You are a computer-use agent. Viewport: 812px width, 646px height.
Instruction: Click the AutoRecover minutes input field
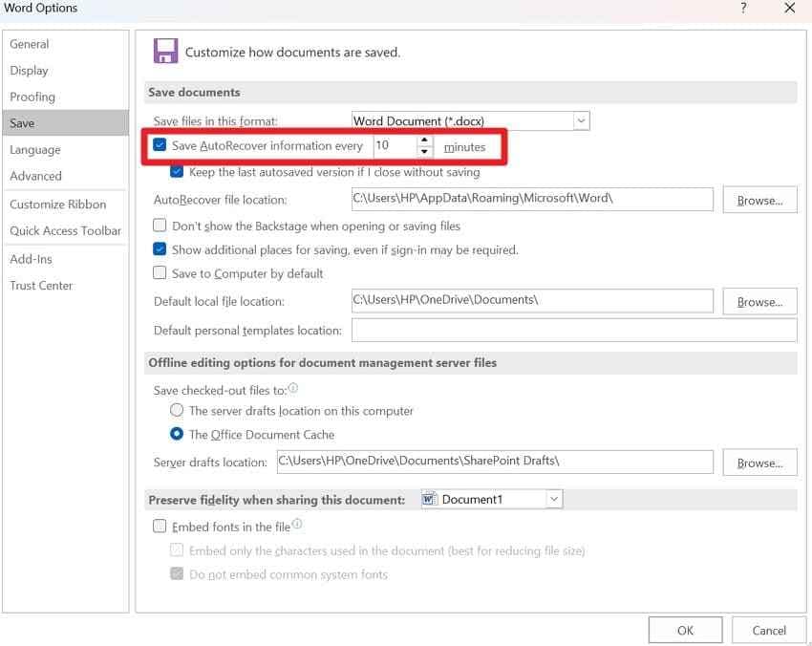(x=395, y=146)
